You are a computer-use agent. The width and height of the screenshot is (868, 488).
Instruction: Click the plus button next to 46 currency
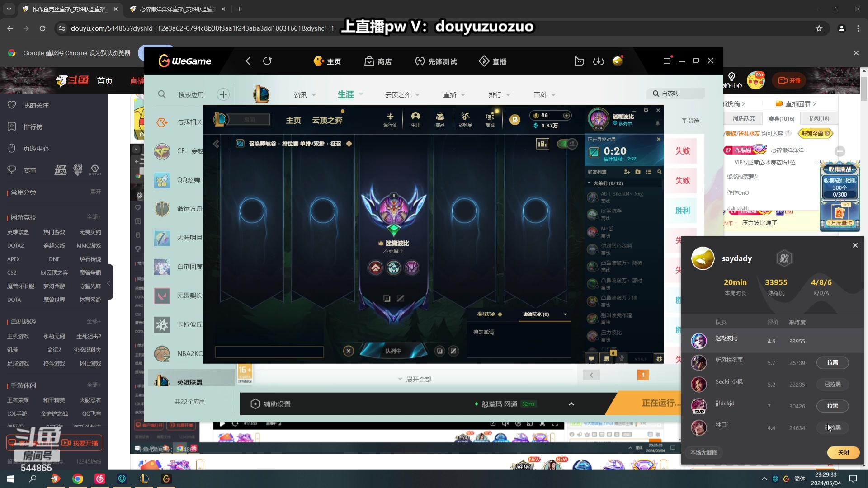click(x=566, y=115)
